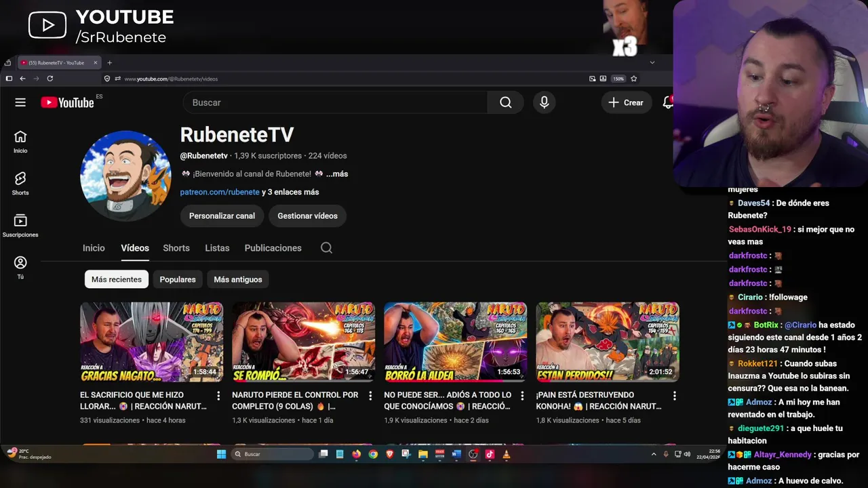This screenshot has height=488, width=868.
Task: Open the ESTÁN PERDIDOS video thumbnail
Action: tap(607, 342)
